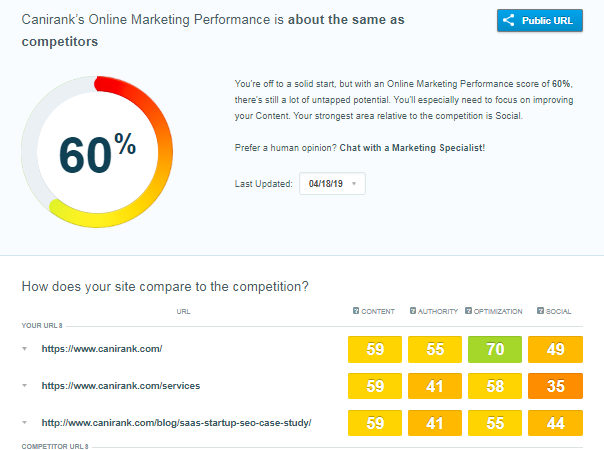
Task: Click the SOCIAL column header
Action: [559, 311]
